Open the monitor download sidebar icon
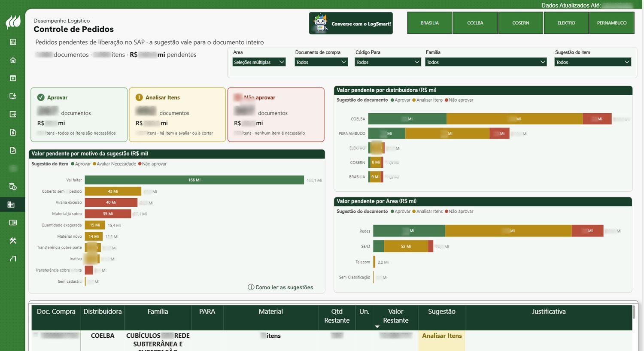This screenshot has height=351, width=644. click(13, 96)
